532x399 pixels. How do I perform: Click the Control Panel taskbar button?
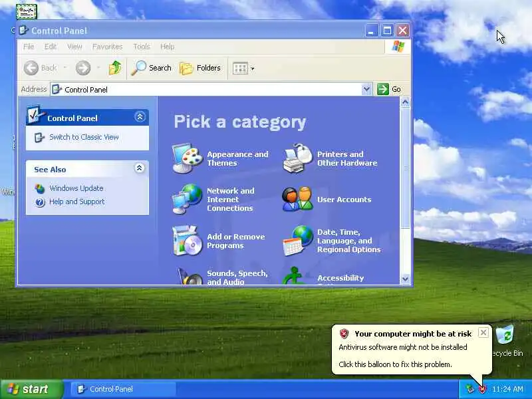[x=123, y=389]
